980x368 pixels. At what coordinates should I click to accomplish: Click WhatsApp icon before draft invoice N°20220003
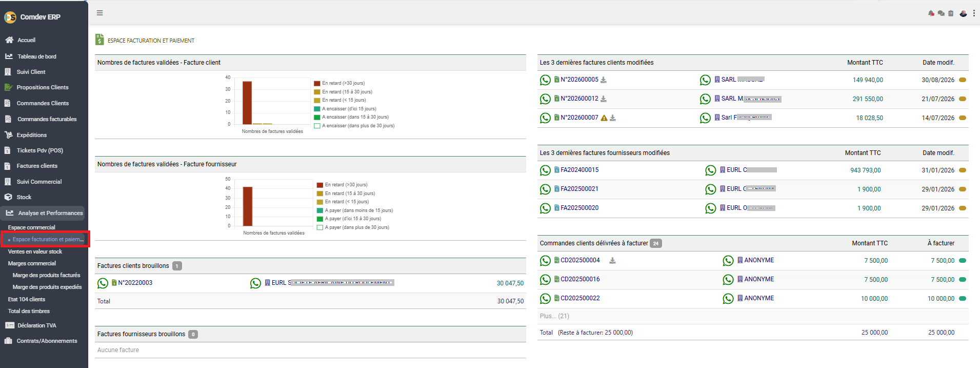103,283
